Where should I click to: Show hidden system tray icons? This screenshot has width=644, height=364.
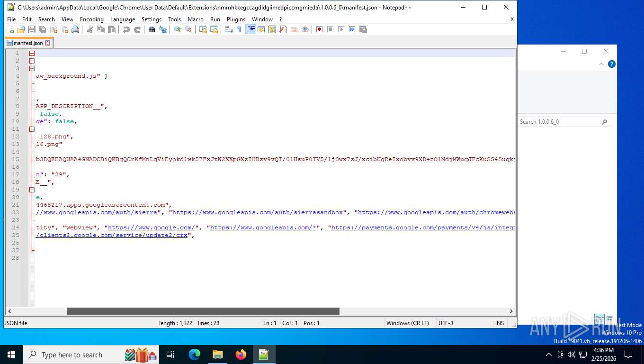[x=548, y=355]
